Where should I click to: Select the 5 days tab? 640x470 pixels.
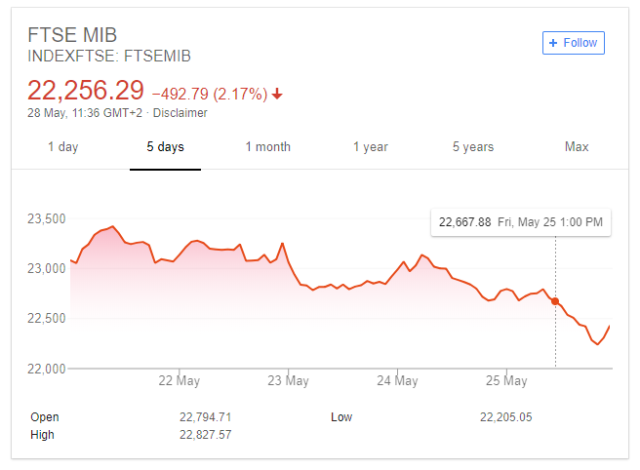[165, 147]
